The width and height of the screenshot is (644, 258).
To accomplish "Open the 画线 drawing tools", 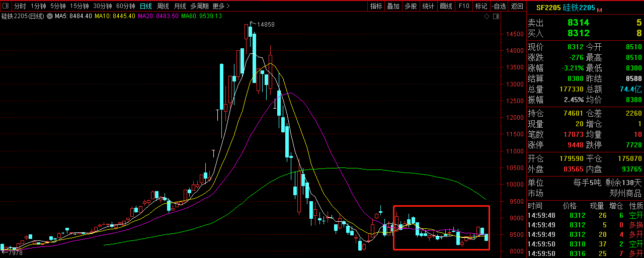I will [446, 6].
